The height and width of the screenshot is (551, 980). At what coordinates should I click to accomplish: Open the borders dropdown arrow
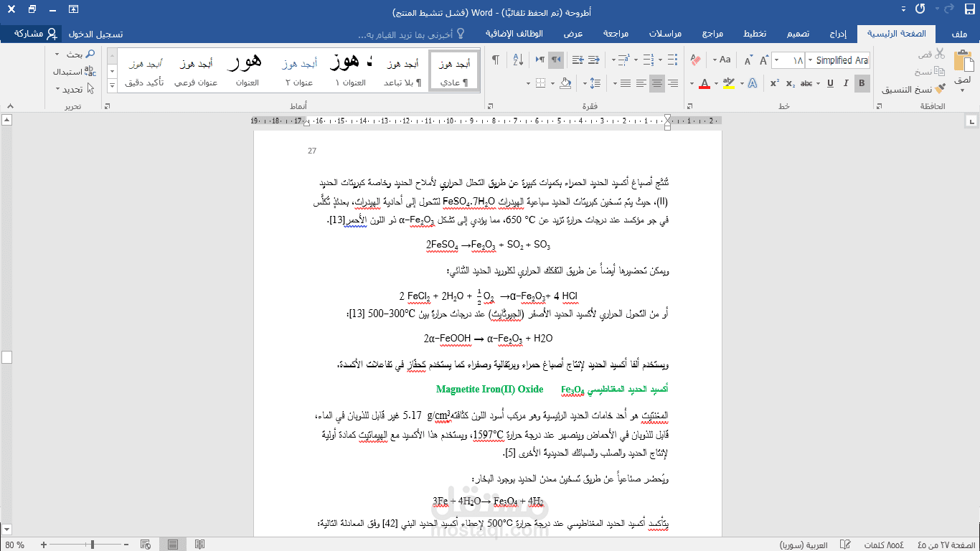click(528, 83)
